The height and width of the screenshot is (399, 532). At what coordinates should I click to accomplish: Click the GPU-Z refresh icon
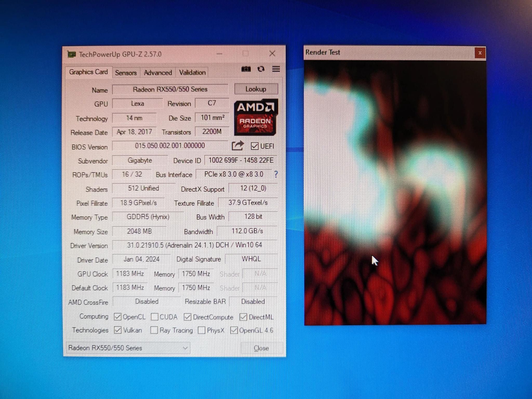coord(261,69)
